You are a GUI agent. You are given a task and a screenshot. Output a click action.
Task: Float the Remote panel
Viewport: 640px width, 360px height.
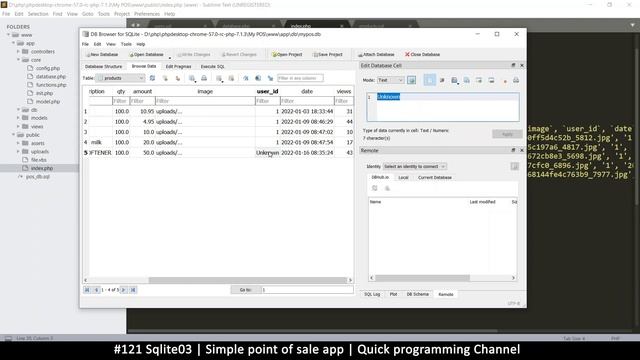[513, 150]
